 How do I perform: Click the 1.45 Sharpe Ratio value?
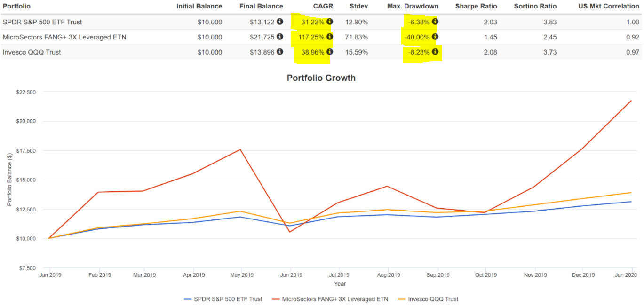click(x=490, y=37)
